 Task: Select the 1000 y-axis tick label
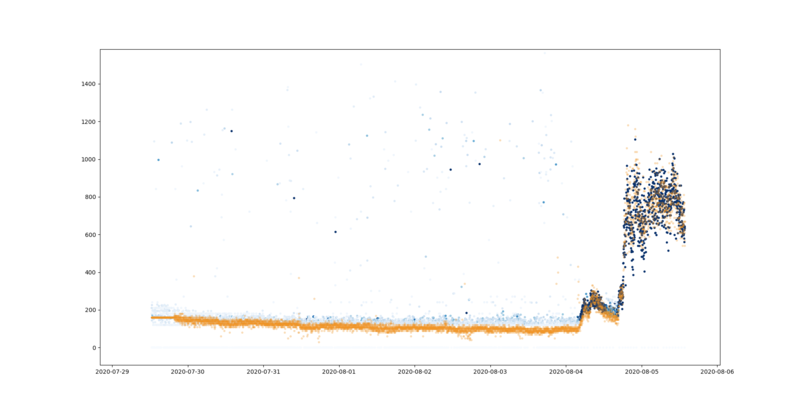88,160
